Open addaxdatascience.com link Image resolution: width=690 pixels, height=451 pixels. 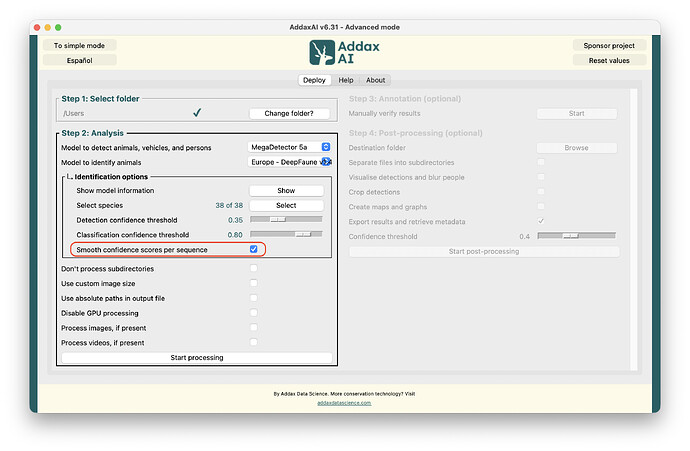[344, 403]
